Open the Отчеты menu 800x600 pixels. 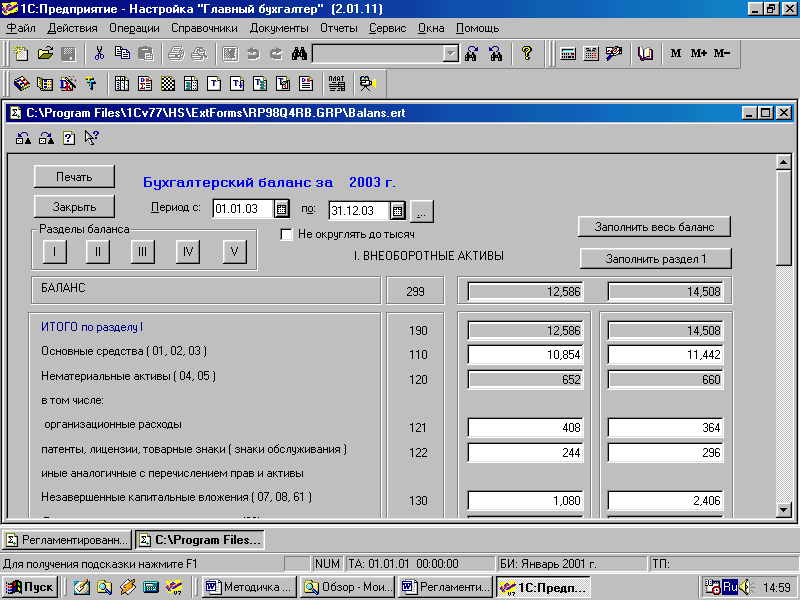click(x=339, y=28)
